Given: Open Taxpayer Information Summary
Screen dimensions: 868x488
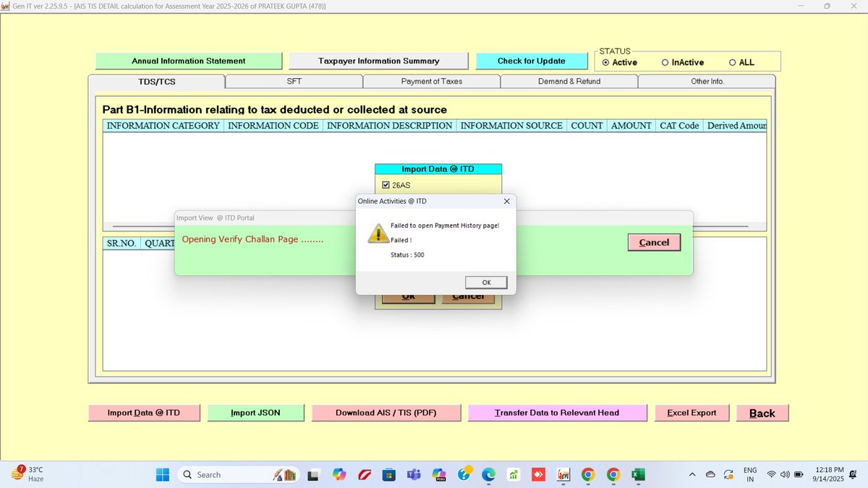Looking at the screenshot, I should 378,61.
